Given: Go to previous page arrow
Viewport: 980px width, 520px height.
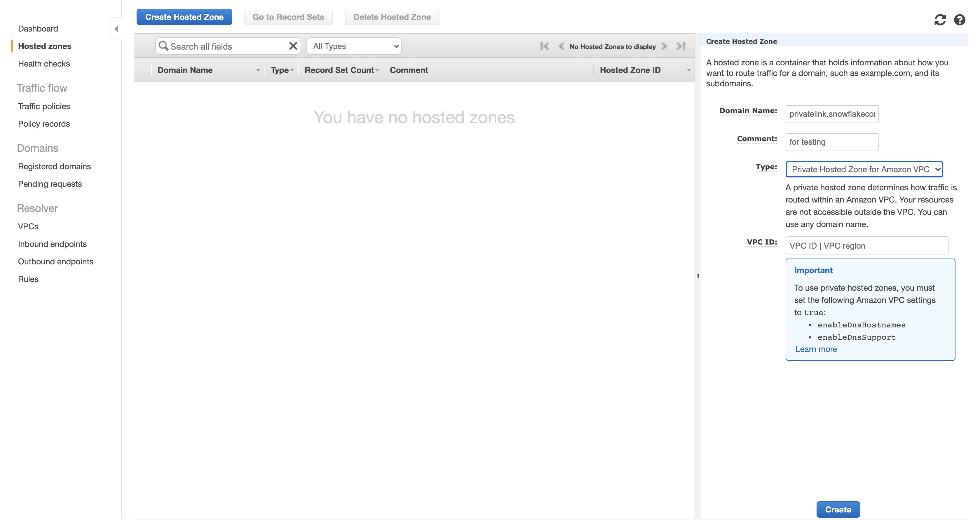Looking at the screenshot, I should (x=561, y=46).
